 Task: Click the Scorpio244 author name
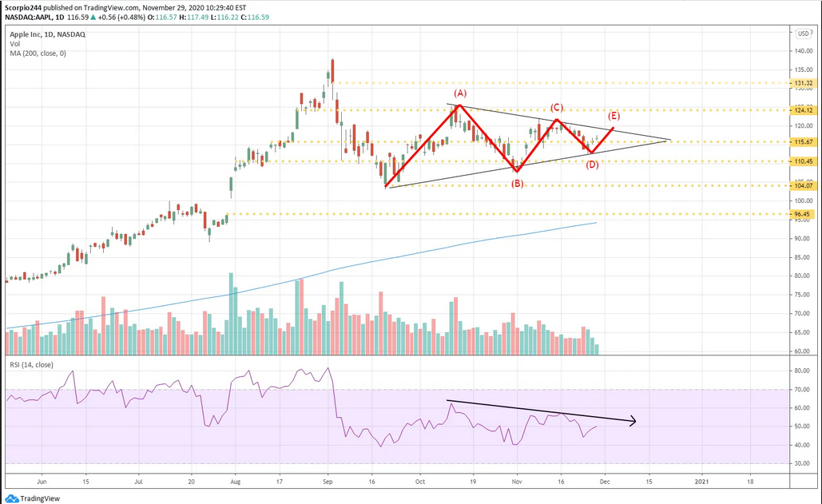point(23,8)
